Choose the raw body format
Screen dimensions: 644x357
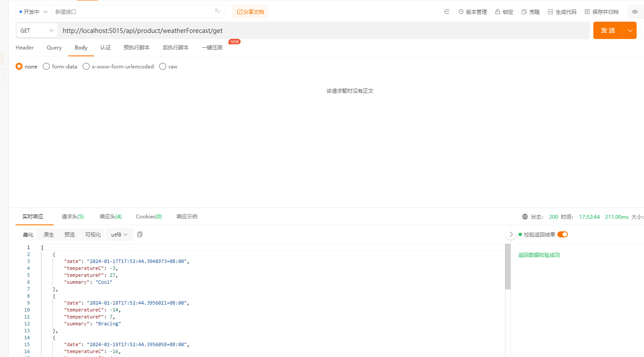pos(162,66)
